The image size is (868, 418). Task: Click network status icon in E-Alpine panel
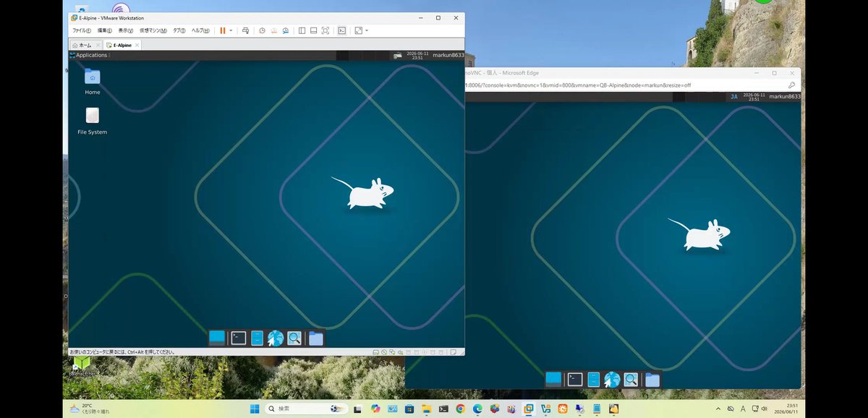click(x=397, y=55)
